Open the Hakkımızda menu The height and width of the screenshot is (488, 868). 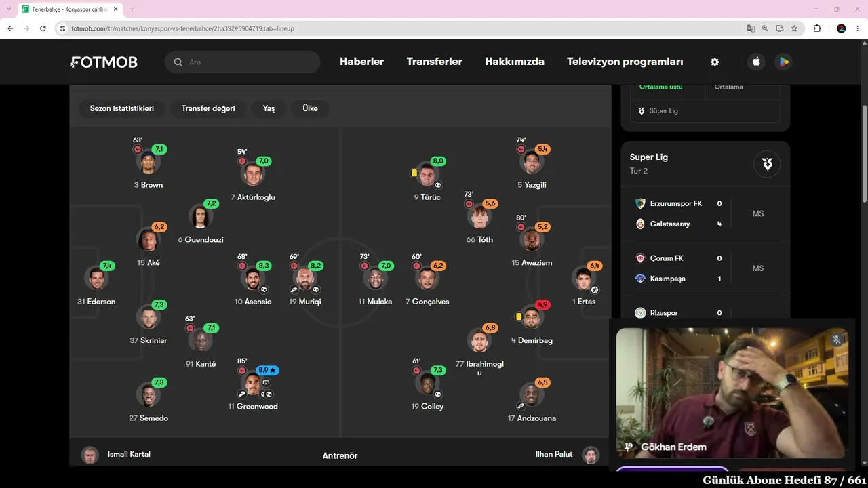pos(515,62)
